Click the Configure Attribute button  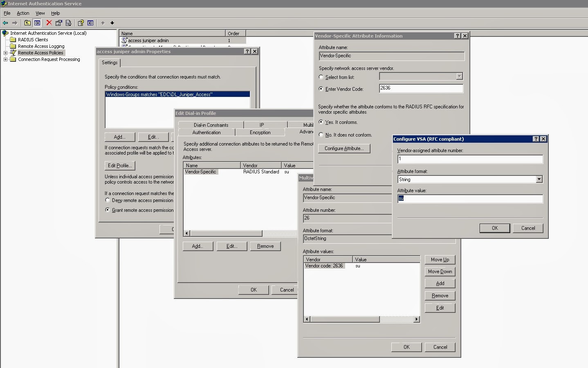[344, 148]
